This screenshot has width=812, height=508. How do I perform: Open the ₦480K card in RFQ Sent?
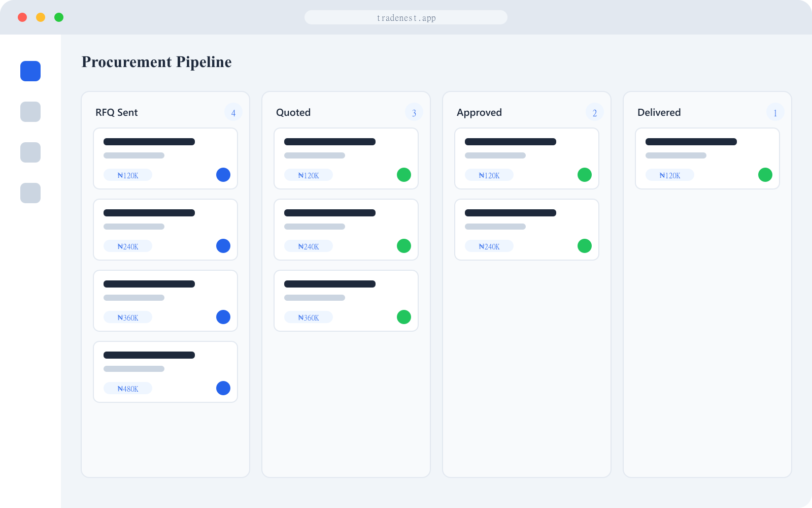pos(165,372)
